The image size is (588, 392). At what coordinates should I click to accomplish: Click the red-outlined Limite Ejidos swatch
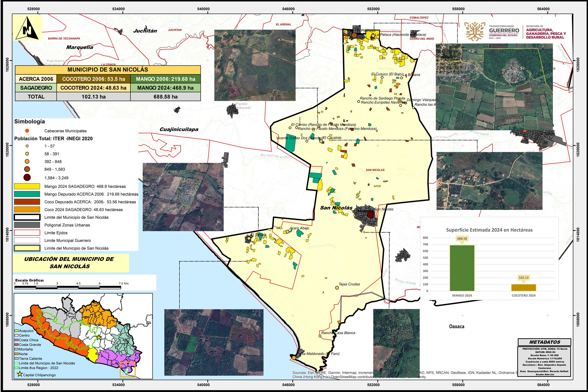click(27, 233)
